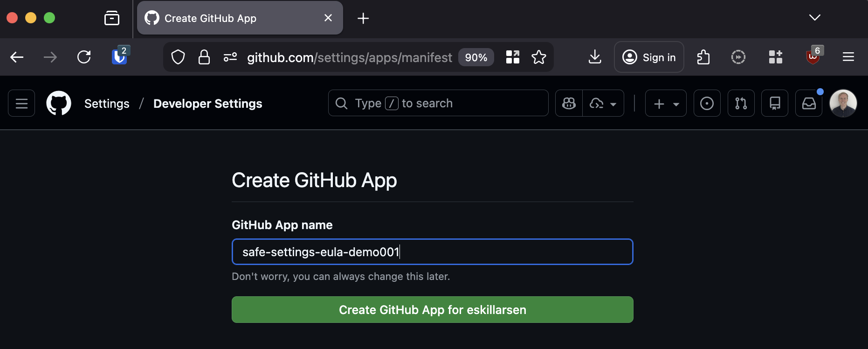
Task: Open the browser hamburger menu
Action: [848, 57]
